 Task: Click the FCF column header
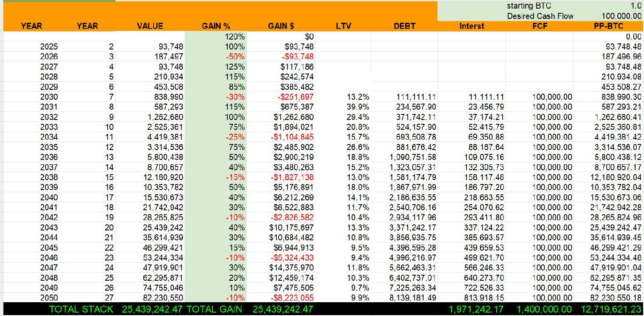539,26
